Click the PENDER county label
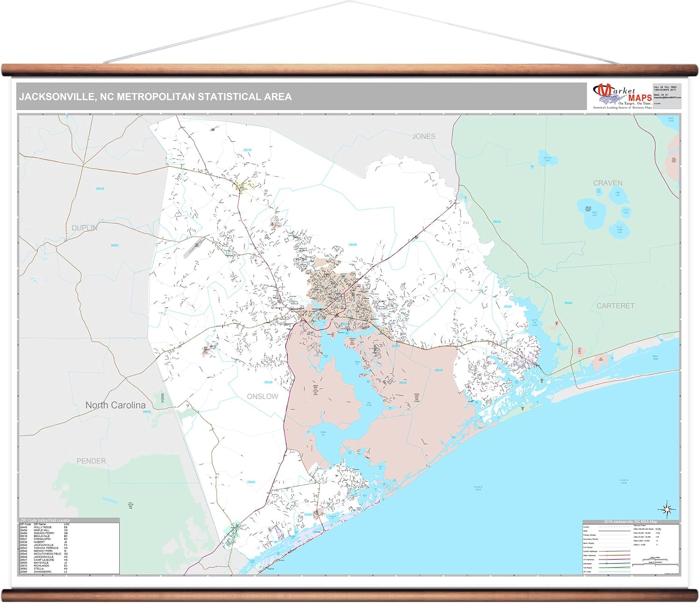This screenshot has height=603, width=700. [x=91, y=461]
